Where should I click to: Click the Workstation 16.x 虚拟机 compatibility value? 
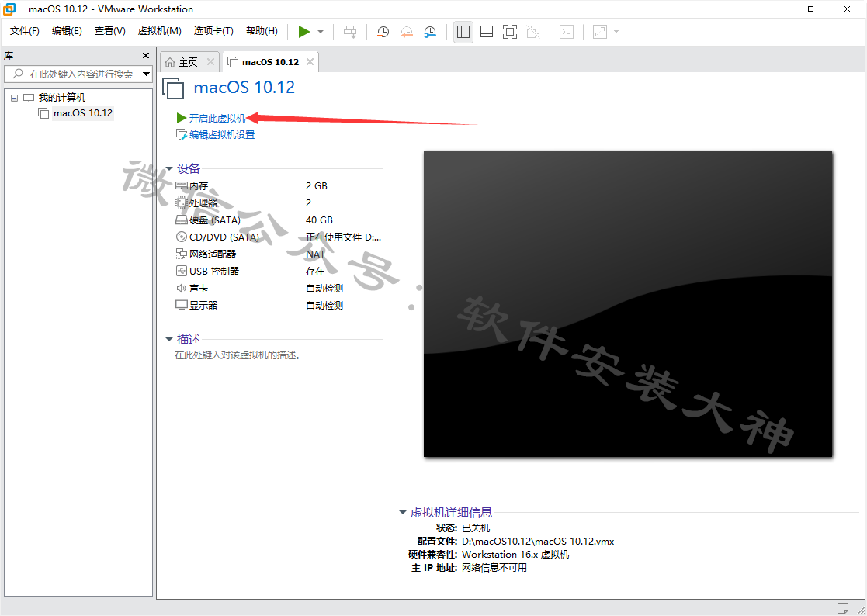[515, 555]
